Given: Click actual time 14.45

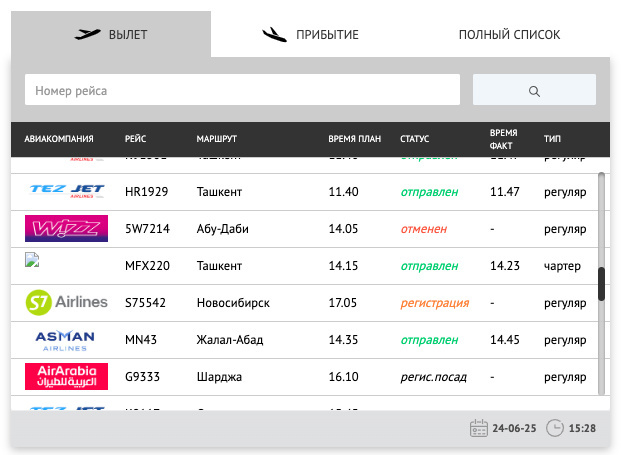Looking at the screenshot, I should 505,340.
